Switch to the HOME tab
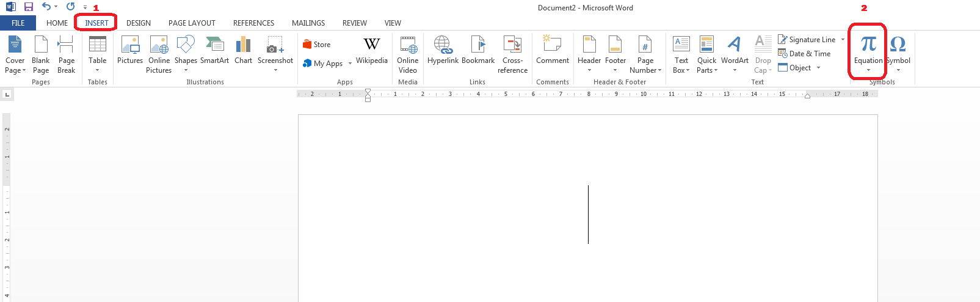This screenshot has width=980, height=302. click(x=57, y=23)
